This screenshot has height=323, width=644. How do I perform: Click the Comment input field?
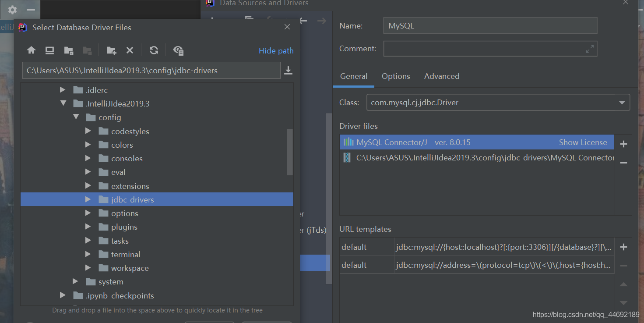(490, 49)
